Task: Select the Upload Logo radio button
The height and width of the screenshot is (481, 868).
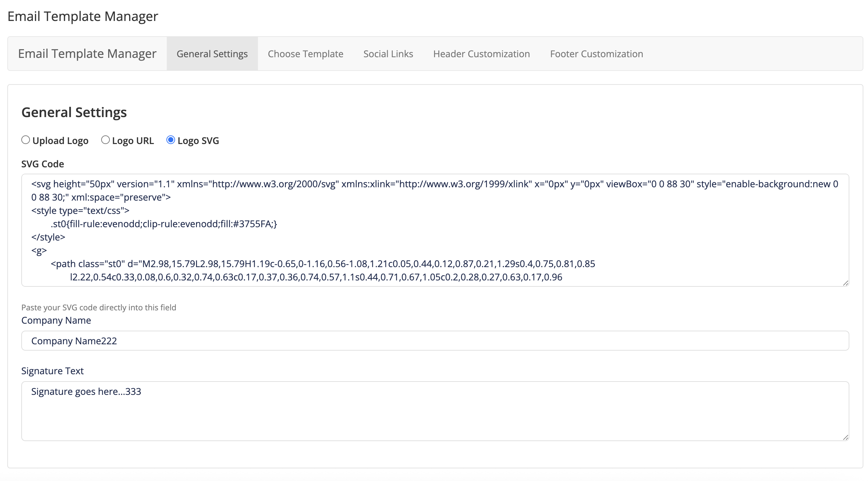Action: 26,140
